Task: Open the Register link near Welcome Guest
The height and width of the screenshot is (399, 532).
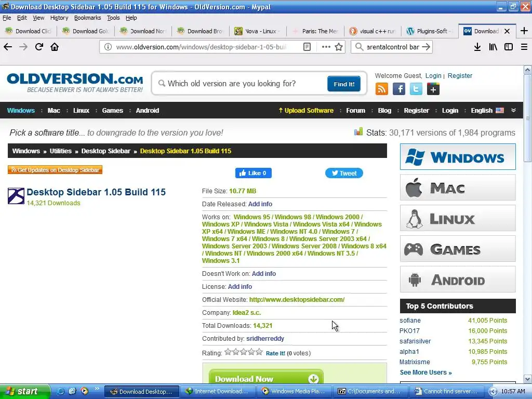Action: pyautogui.click(x=460, y=76)
